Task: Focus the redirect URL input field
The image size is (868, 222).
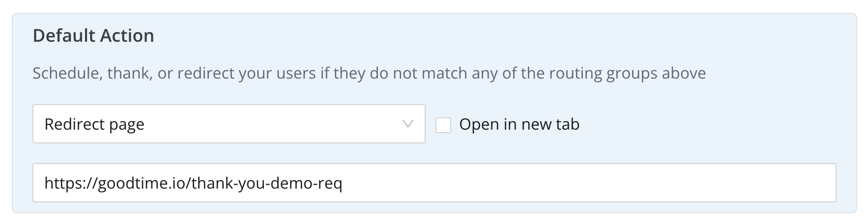Action: pos(434,183)
